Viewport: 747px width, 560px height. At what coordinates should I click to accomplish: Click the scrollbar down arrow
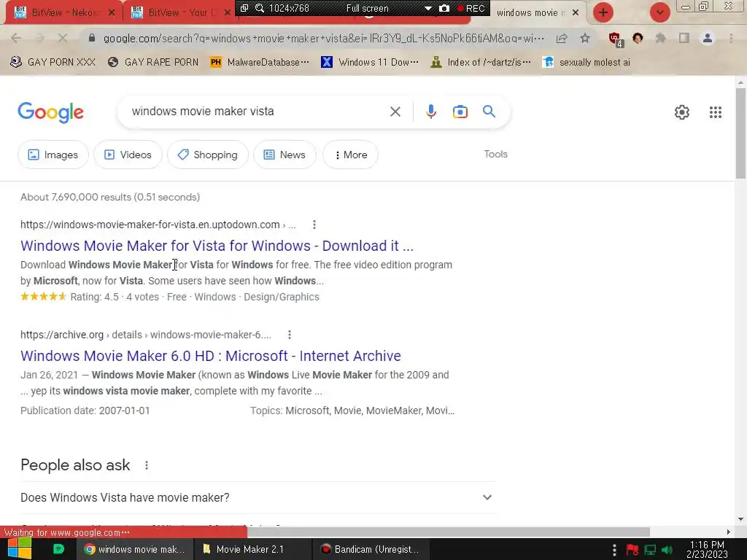(740, 519)
